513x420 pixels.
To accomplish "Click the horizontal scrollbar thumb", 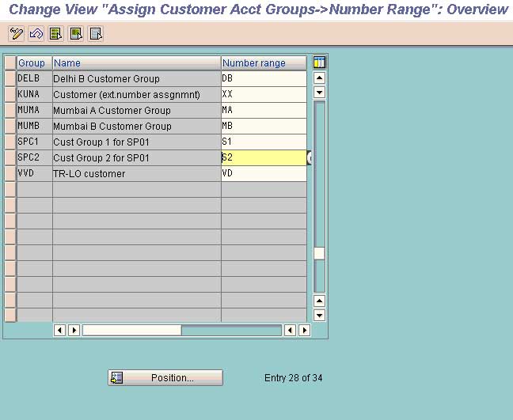I will (x=132, y=330).
